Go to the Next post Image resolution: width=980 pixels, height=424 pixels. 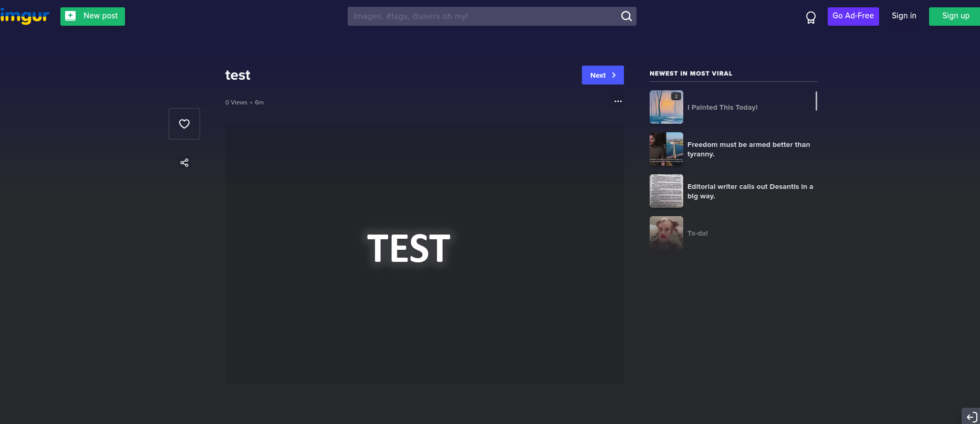603,75
